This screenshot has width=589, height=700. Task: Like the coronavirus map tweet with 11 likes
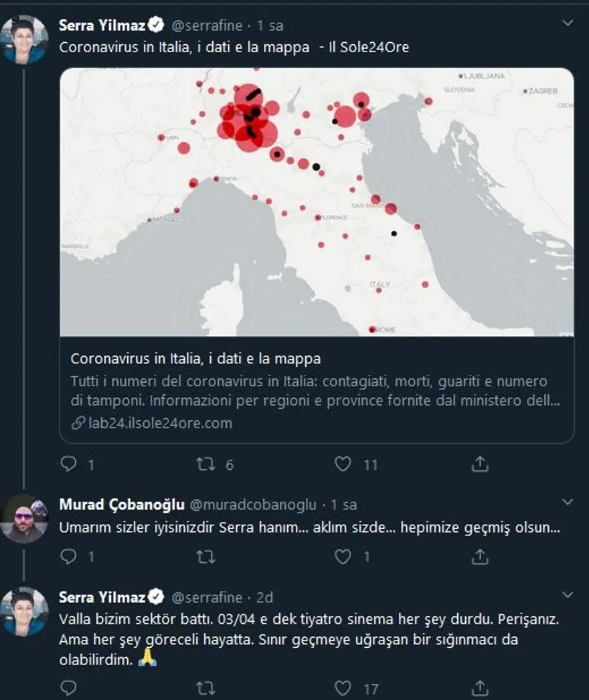click(343, 464)
